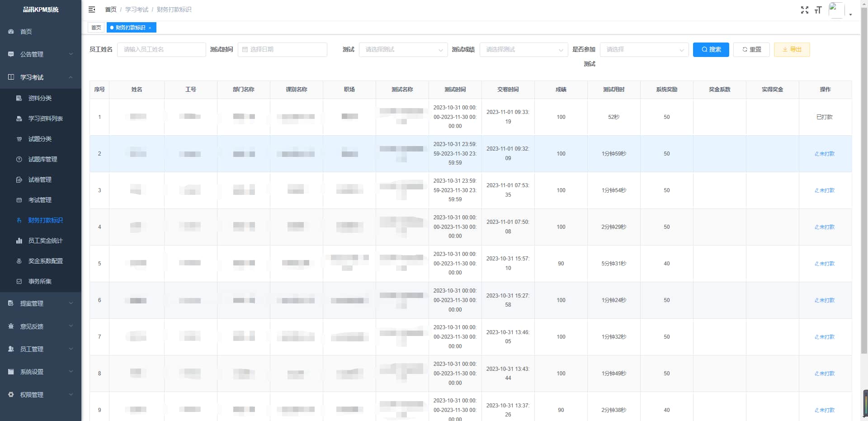
Task: Expand the 意见反馈 sidebar menu
Action: pyautogui.click(x=41, y=326)
